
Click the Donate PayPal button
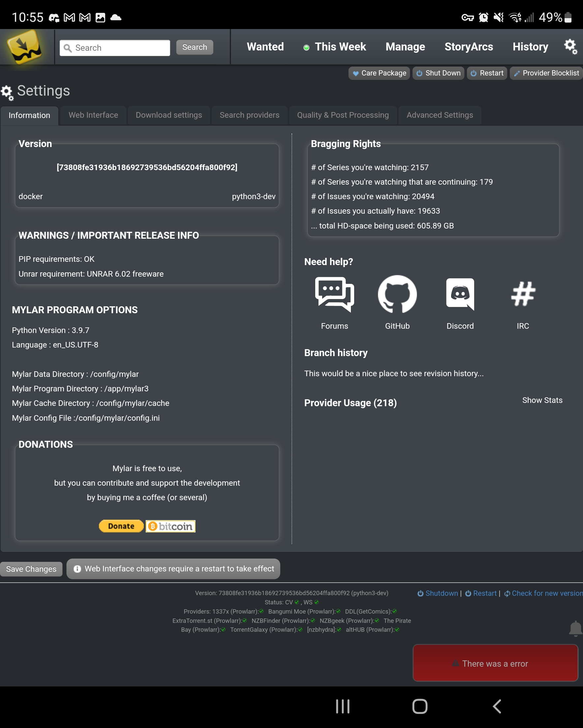(x=121, y=526)
